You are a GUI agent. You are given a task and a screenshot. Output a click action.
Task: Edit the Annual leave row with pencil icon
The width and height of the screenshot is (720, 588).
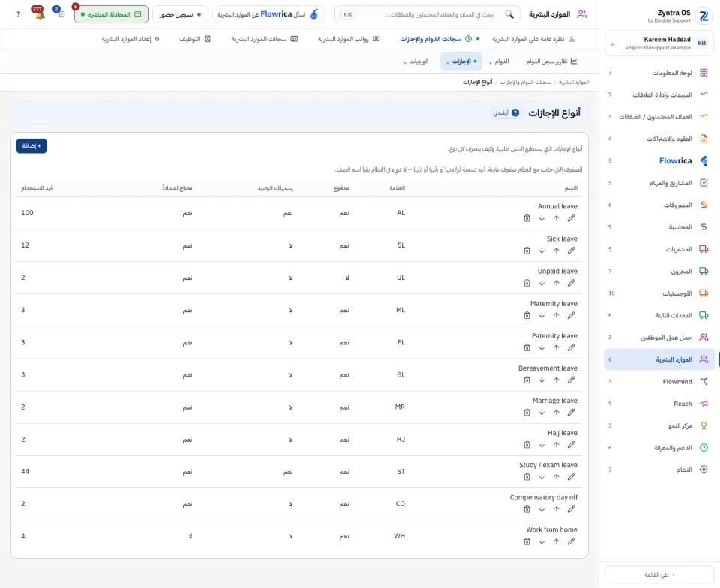pos(571,218)
